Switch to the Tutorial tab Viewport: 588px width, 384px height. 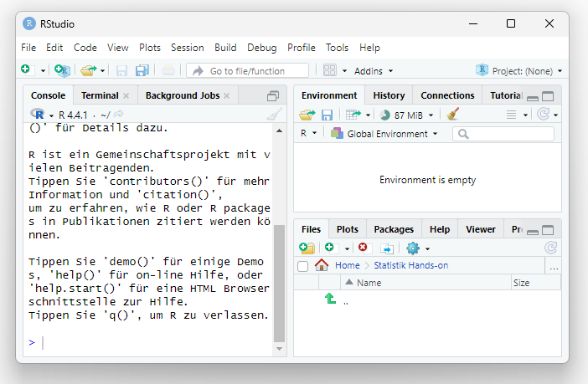tap(505, 95)
